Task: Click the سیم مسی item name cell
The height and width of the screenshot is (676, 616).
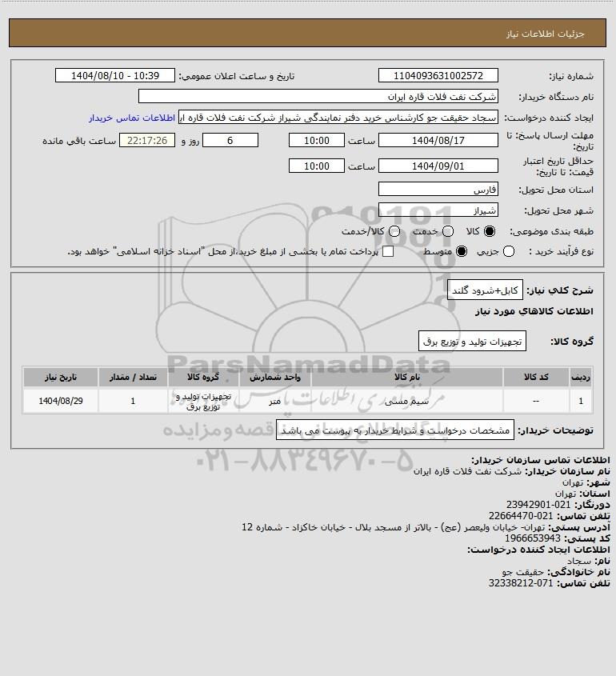Action: click(407, 401)
